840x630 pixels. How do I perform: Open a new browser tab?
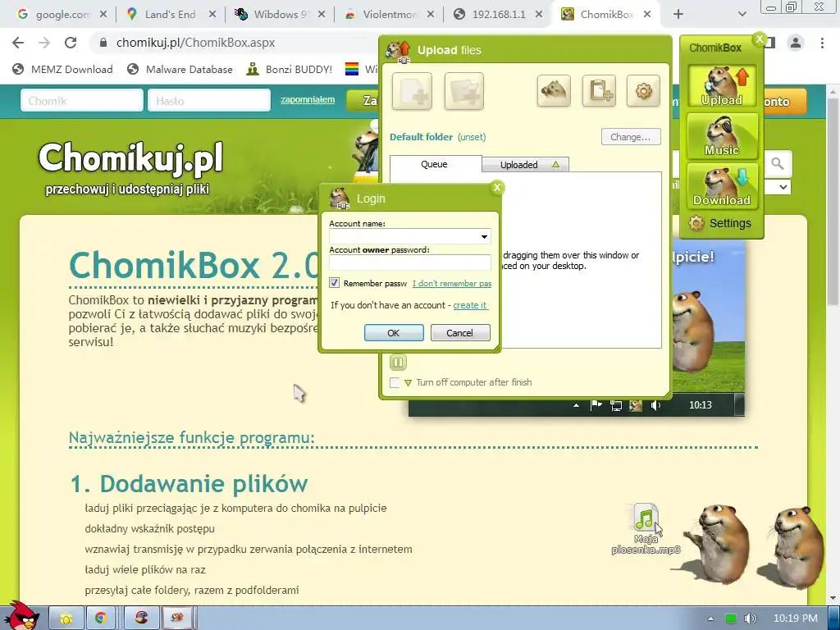pos(678,15)
